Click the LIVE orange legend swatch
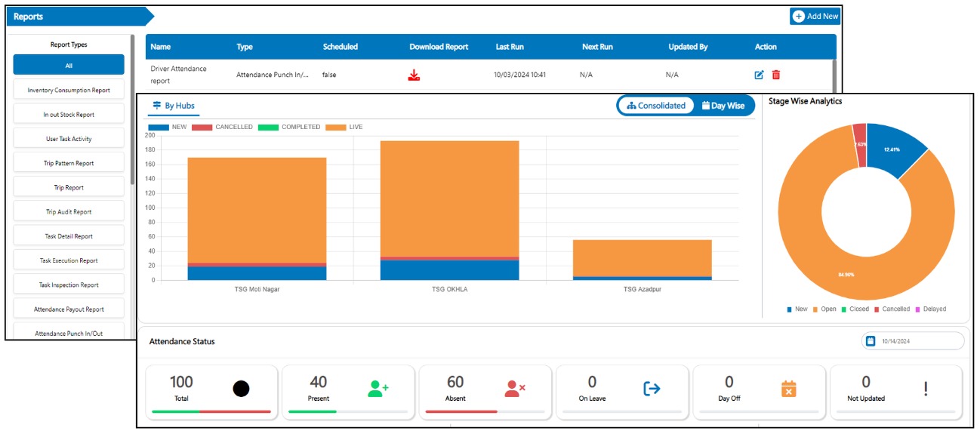This screenshot has height=434, width=980. click(336, 127)
